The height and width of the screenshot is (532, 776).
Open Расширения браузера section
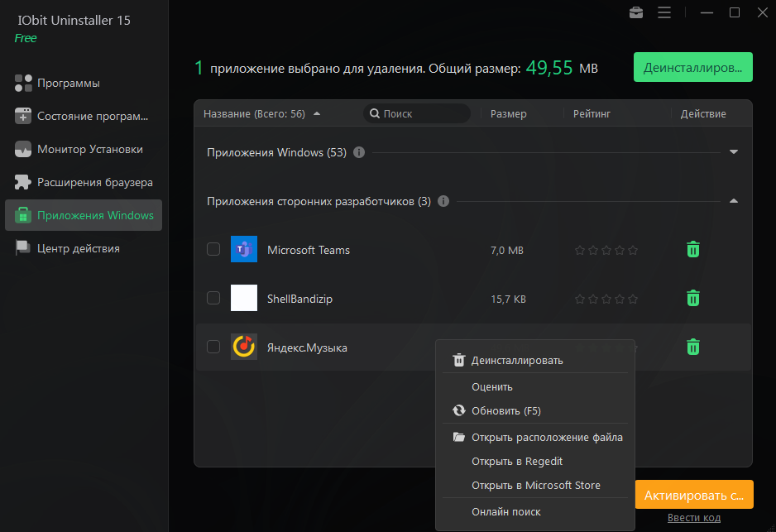(x=84, y=182)
